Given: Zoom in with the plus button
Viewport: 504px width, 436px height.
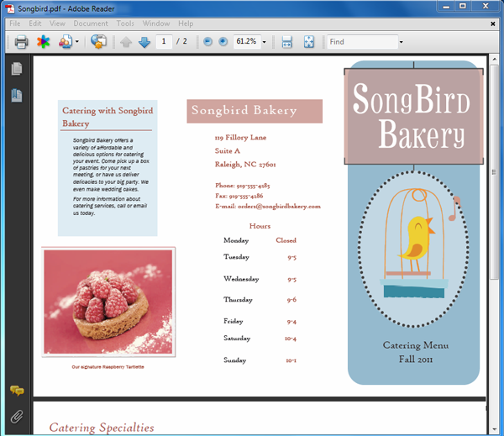Looking at the screenshot, I should click(223, 41).
